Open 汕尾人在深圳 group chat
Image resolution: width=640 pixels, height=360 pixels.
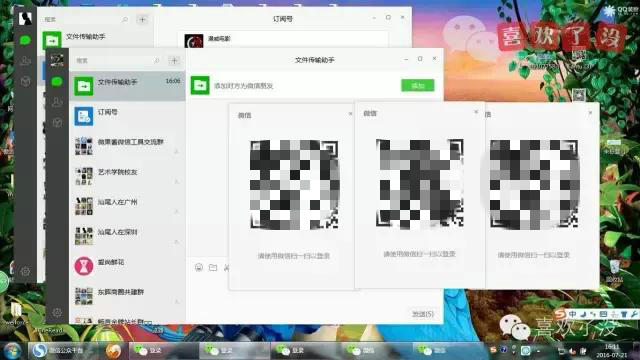[127, 236]
